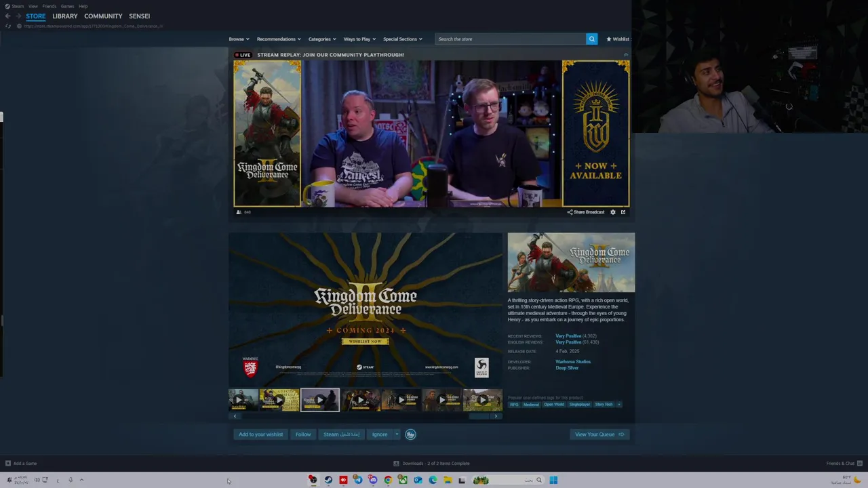
Task: Open Google Chrome from the taskbar
Action: click(388, 480)
